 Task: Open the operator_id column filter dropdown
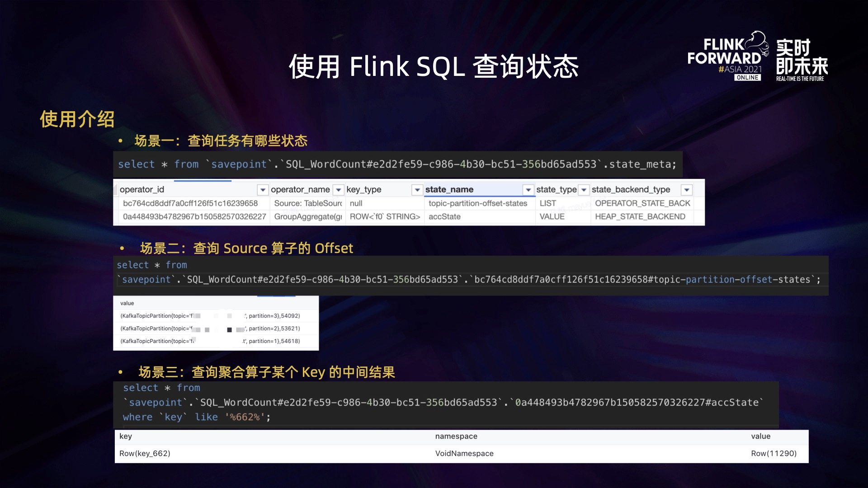click(x=262, y=190)
